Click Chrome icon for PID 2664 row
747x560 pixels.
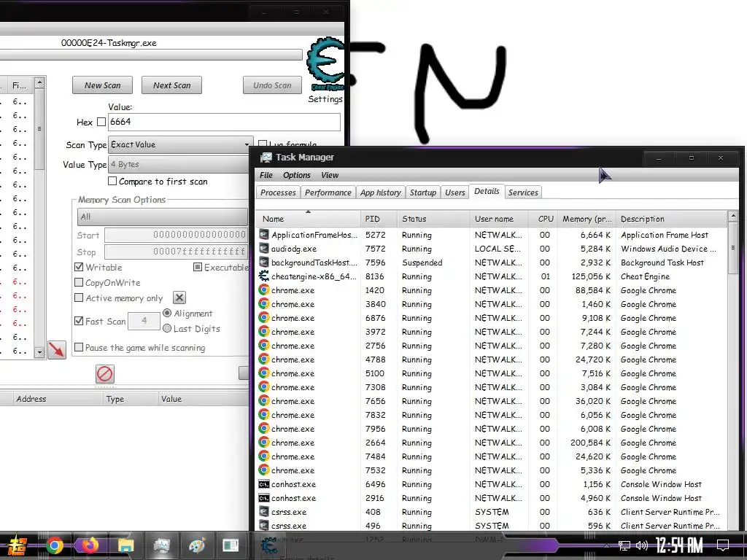pyautogui.click(x=264, y=442)
